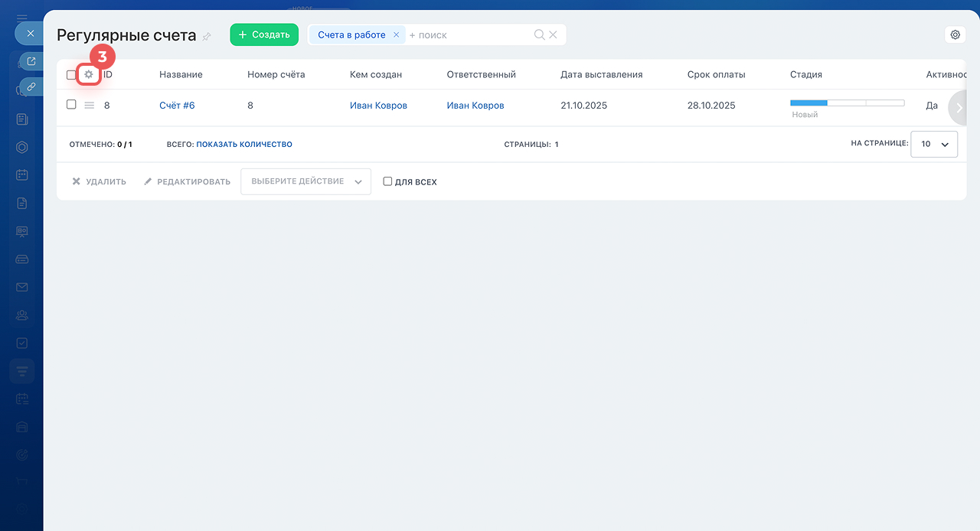This screenshot has width=980, height=531.
Task: Clear the filter with the X icon
Action: click(554, 35)
